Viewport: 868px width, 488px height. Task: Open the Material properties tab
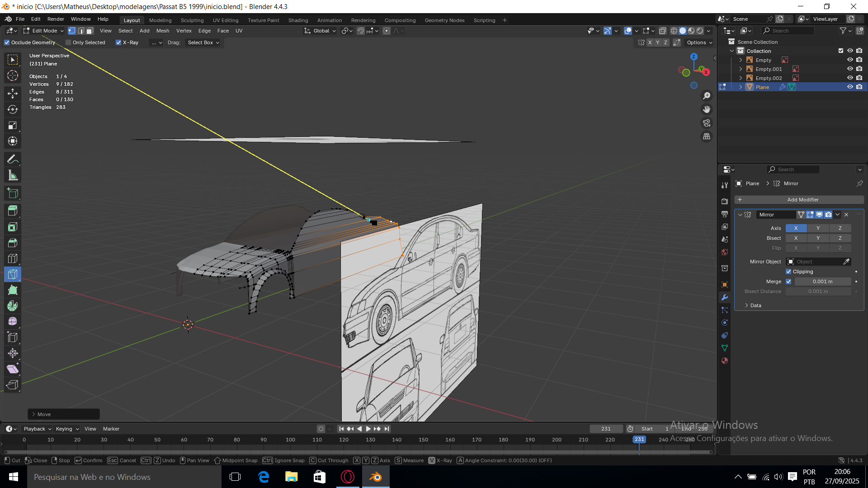pos(725,361)
